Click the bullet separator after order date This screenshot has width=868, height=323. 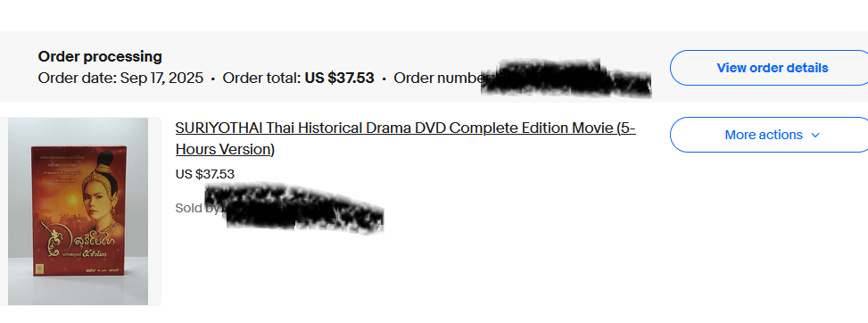213,79
